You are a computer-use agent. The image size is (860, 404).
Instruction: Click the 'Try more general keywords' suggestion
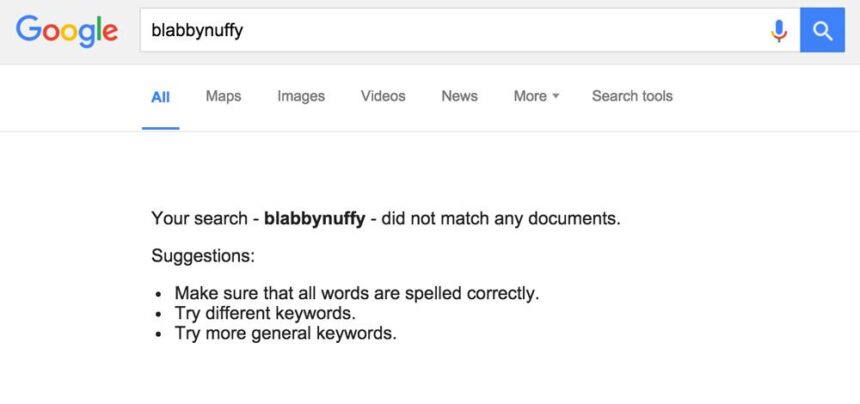(x=285, y=333)
